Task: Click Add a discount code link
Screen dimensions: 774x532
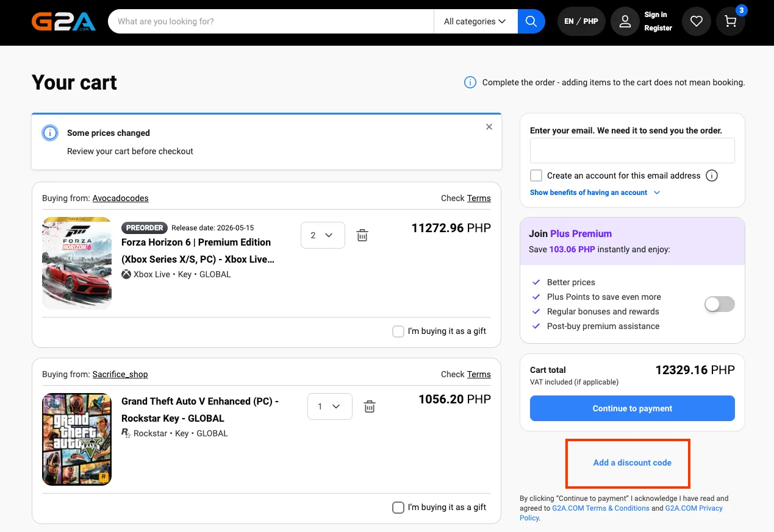Action: tap(632, 463)
